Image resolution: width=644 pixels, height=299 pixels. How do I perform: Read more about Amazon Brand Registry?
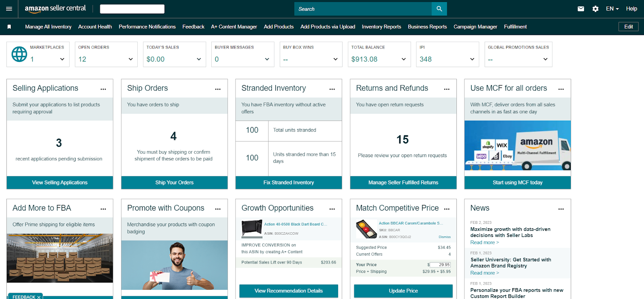[485, 273]
